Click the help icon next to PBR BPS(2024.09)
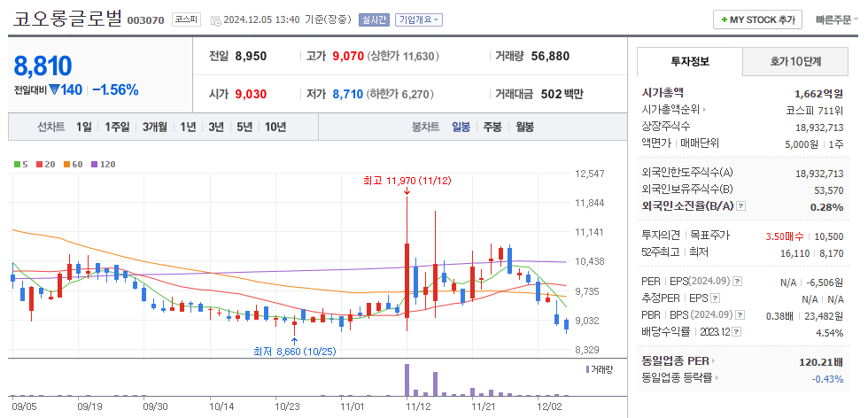 pos(740,314)
